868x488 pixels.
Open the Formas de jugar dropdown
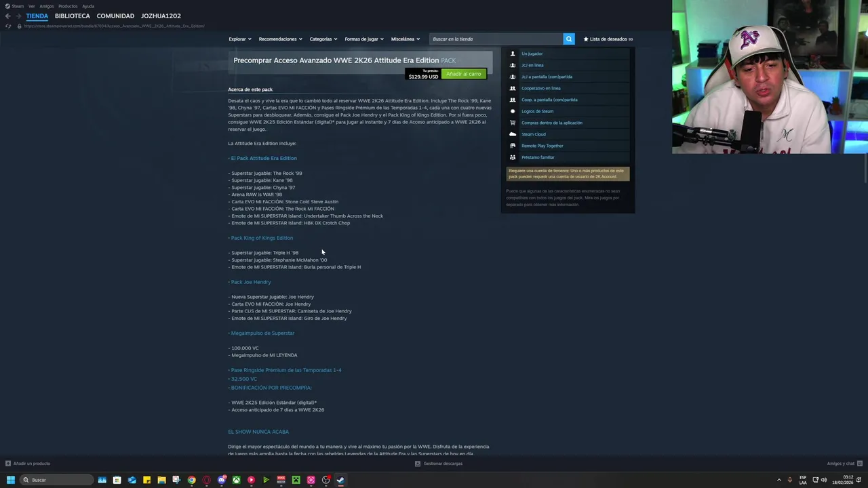coord(364,39)
